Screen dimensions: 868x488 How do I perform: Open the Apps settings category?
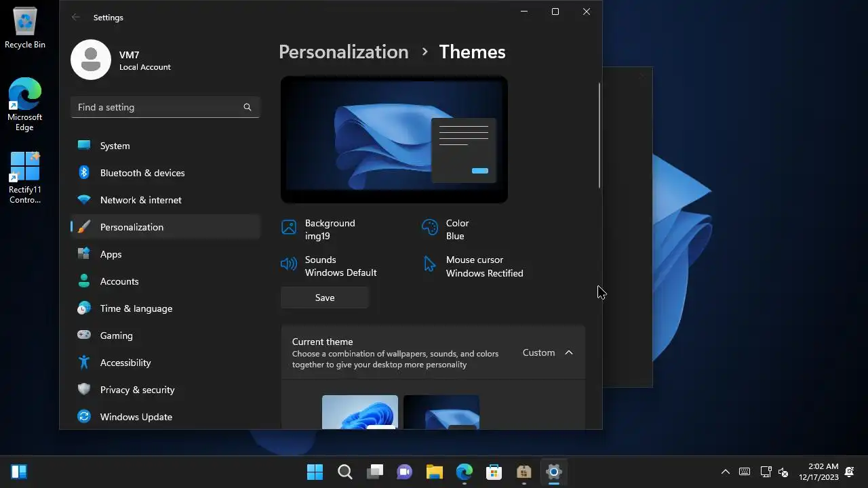(165, 254)
